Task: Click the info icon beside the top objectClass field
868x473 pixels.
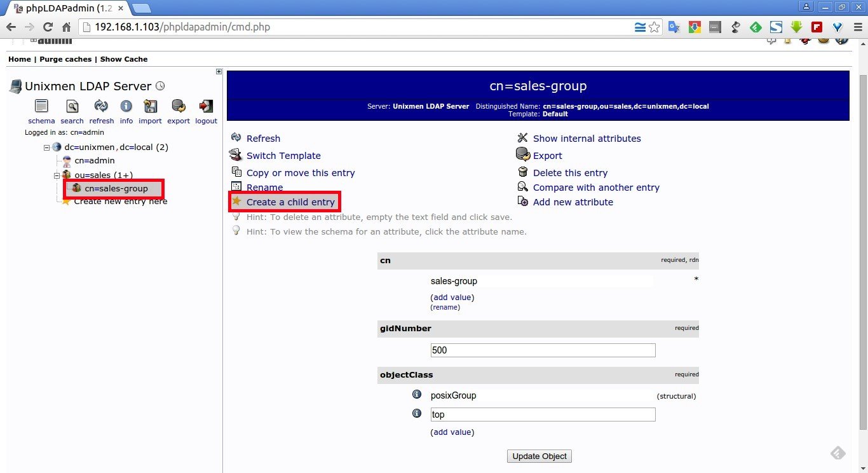Action: [x=417, y=413]
